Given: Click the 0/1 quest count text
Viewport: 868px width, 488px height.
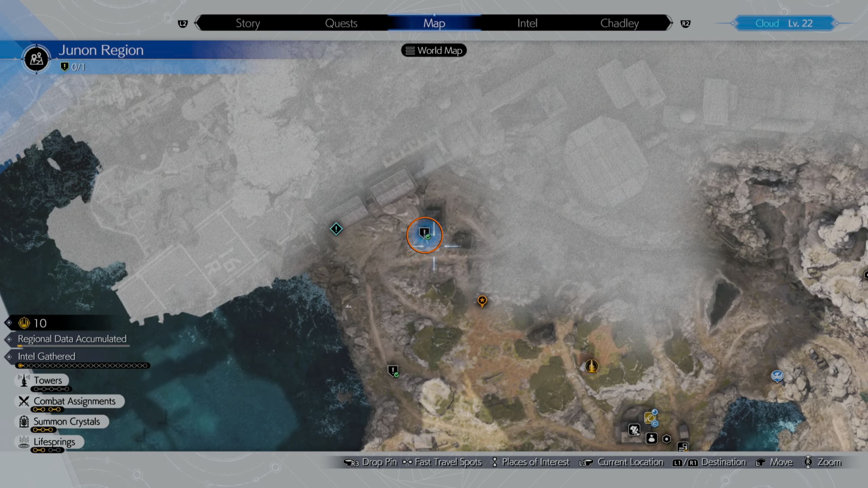Looking at the screenshot, I should (x=78, y=67).
